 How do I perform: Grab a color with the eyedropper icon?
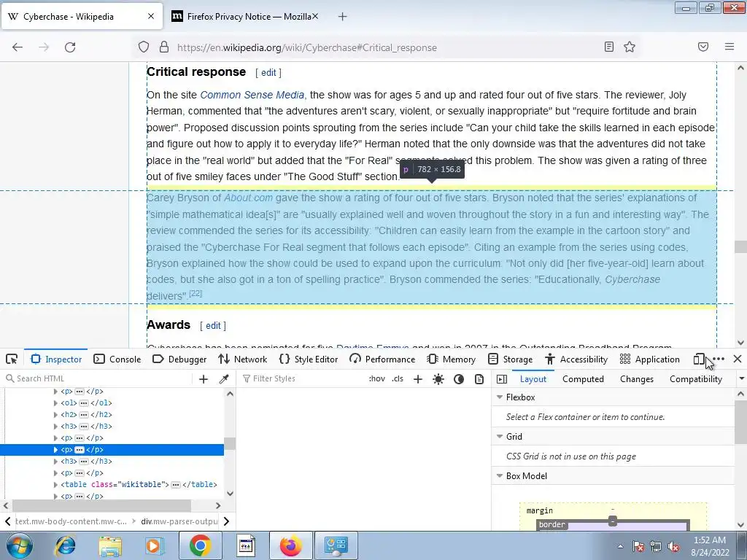224,379
